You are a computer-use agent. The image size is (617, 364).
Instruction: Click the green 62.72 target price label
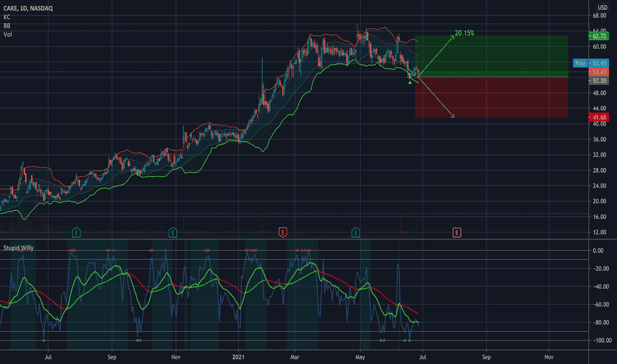(x=598, y=36)
